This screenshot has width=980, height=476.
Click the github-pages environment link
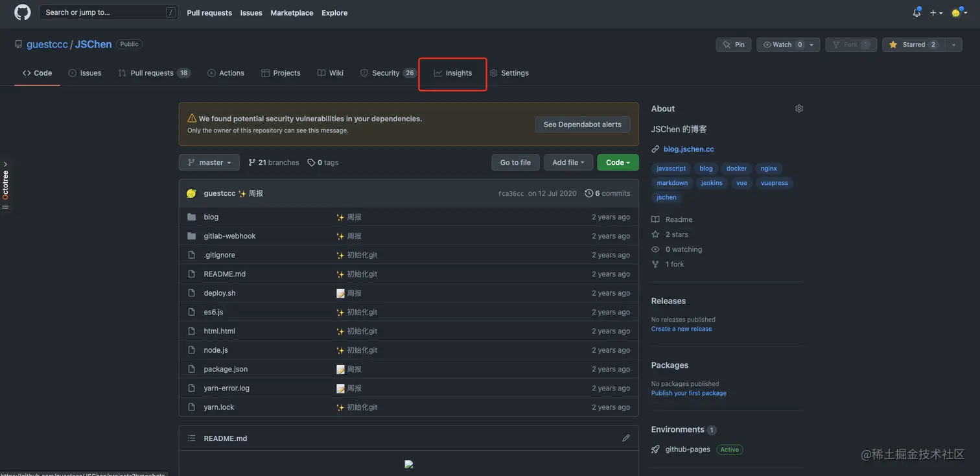688,449
